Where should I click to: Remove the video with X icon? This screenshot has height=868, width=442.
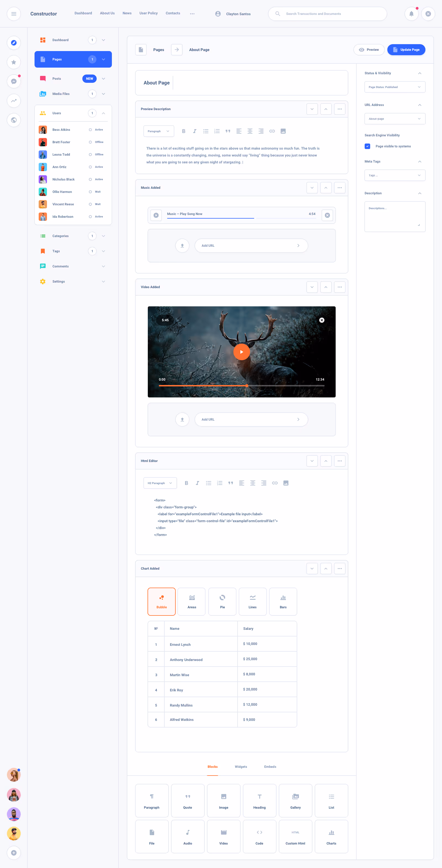point(322,320)
